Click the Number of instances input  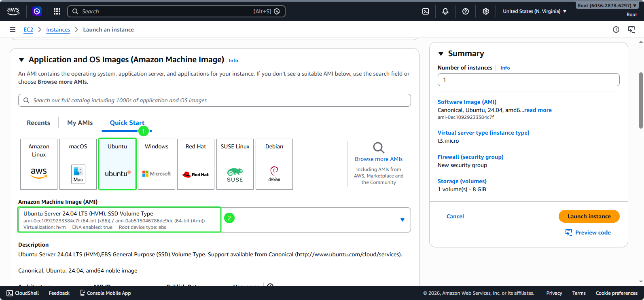point(528,80)
